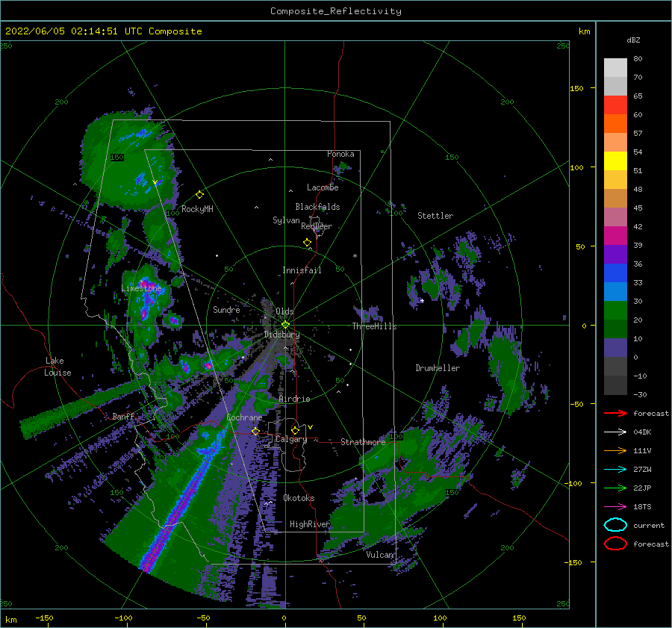The width and height of the screenshot is (672, 628).
Task: Click the 80 value on the dBZ scale
Action: tap(638, 58)
